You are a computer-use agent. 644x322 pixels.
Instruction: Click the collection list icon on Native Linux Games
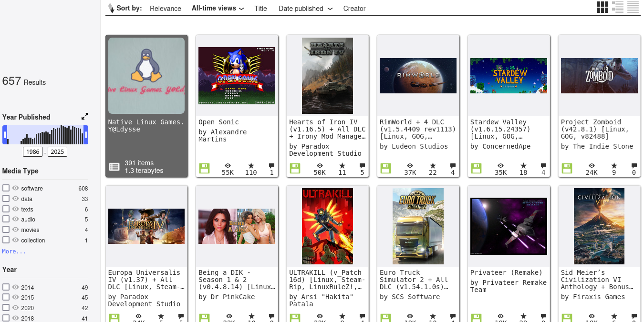(x=114, y=167)
